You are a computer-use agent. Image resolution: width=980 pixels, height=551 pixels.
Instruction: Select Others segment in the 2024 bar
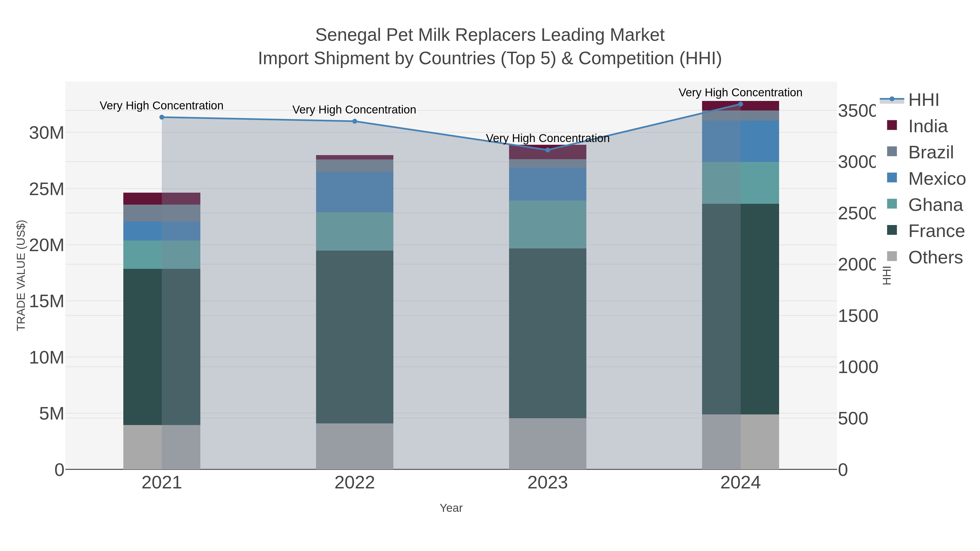[740, 442]
